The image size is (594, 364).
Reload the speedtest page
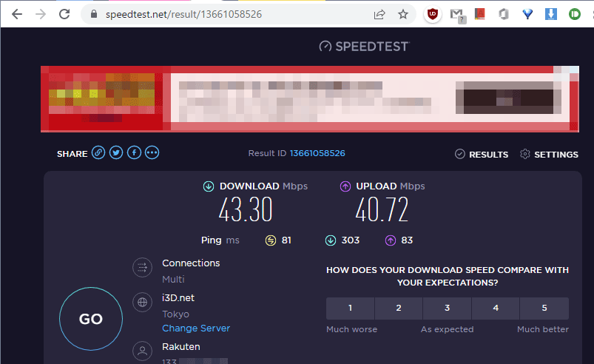click(64, 14)
